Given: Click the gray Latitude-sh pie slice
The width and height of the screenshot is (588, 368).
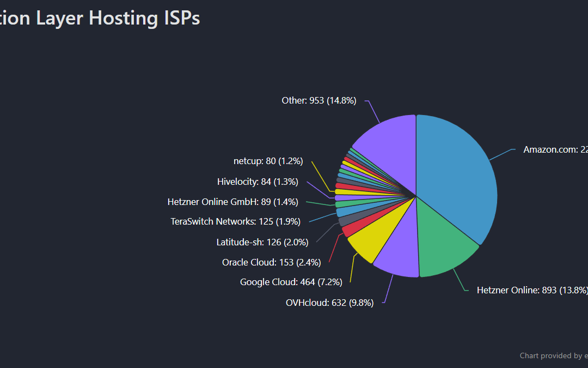Looking at the screenshot, I should [344, 220].
